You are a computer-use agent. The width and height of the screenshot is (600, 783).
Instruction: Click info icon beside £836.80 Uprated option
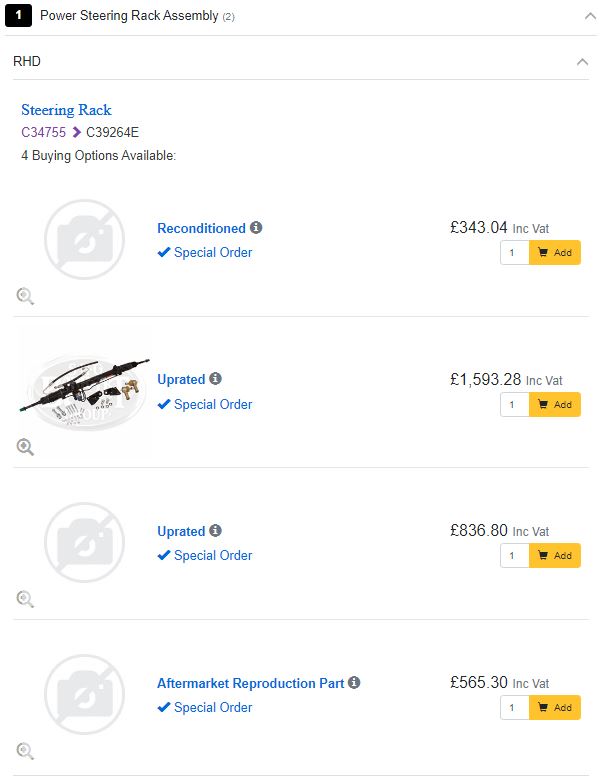coord(215,531)
